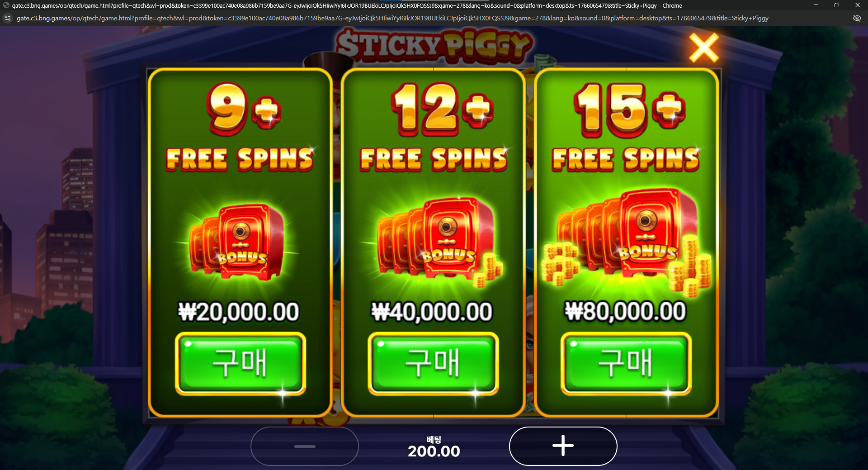Decrease the bet with minus button
Viewport: 868px width, 470px height.
point(305,446)
